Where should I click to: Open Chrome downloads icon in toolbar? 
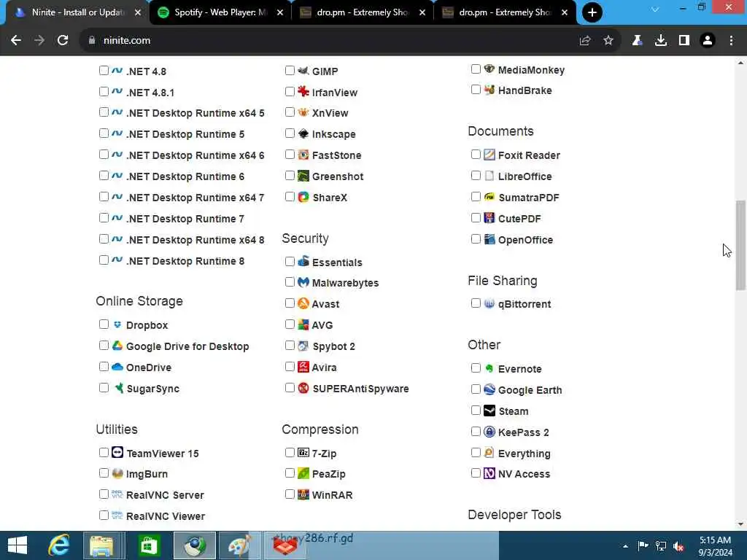point(661,41)
